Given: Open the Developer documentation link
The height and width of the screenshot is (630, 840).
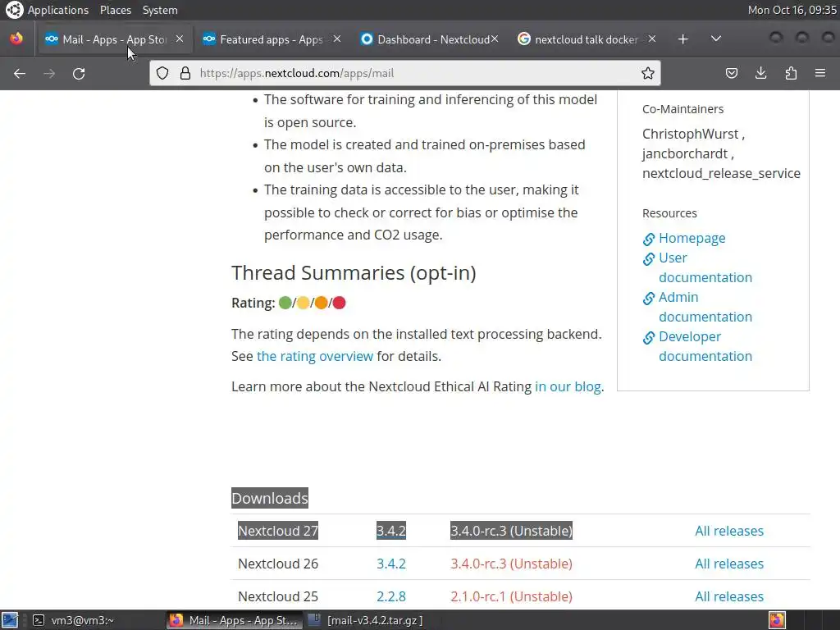Looking at the screenshot, I should 705,346.
